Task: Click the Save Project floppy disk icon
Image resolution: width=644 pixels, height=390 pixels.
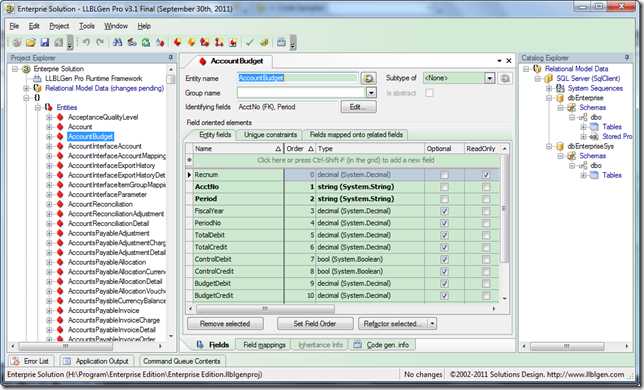Action: pos(45,42)
